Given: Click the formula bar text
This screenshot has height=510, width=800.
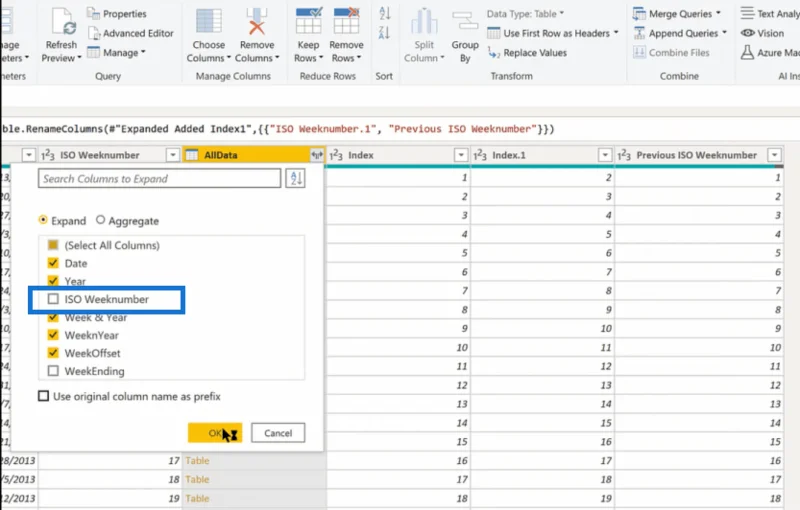Looking at the screenshot, I should [x=278, y=129].
